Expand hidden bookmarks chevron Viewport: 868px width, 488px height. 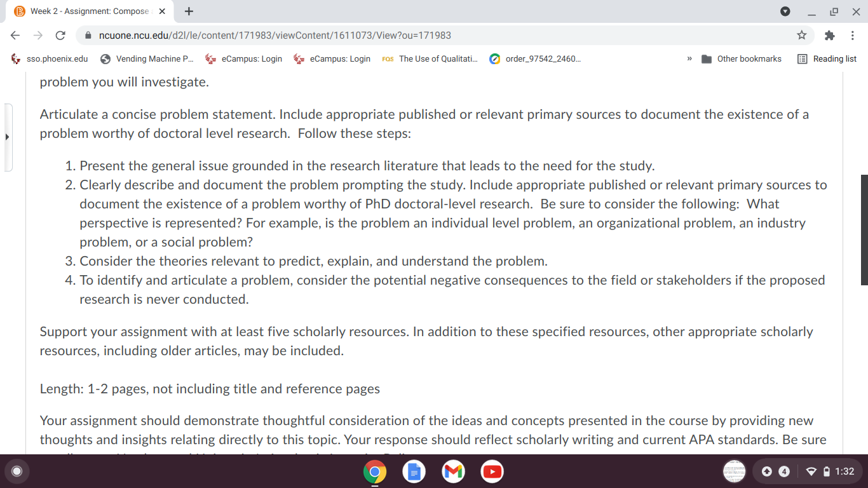coord(689,58)
